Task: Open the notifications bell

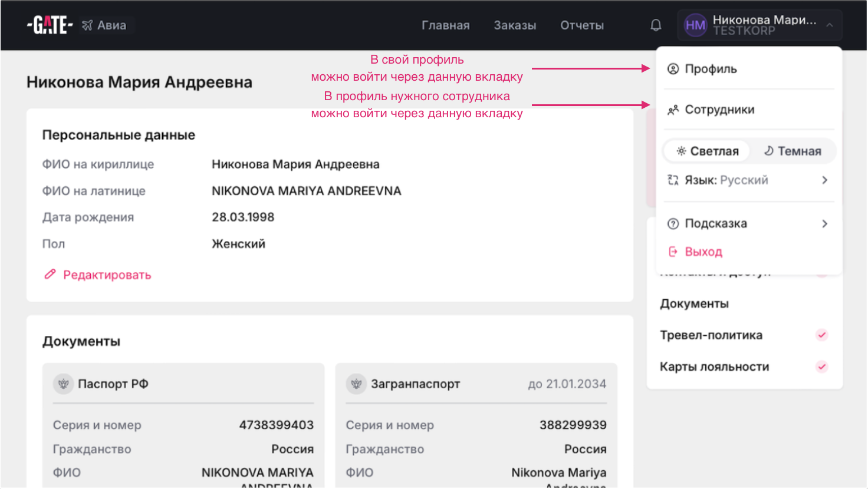Action: 656,25
